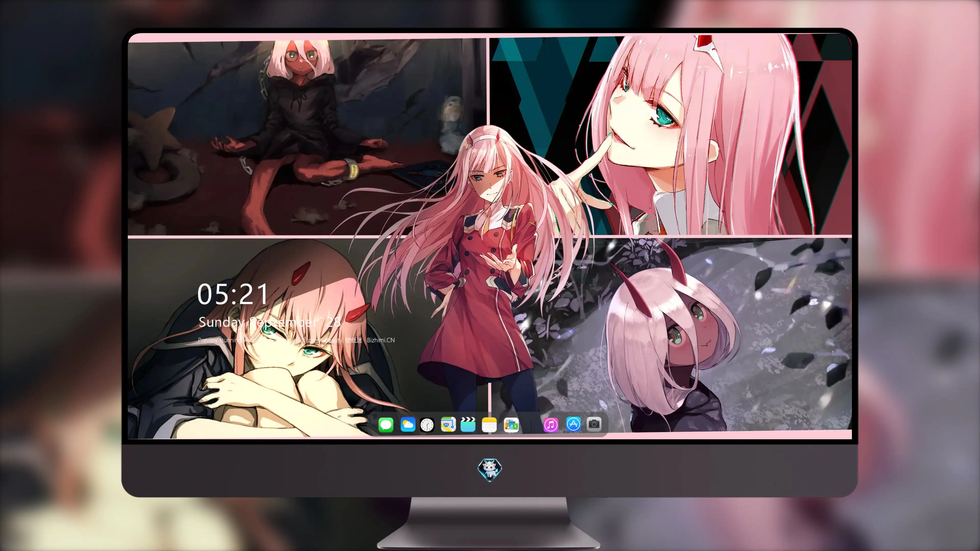Open the Maps app in the dock

pos(448,424)
